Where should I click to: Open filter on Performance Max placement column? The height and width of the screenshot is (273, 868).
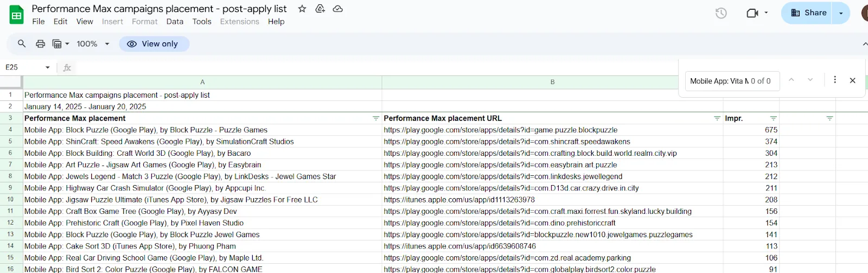(376, 118)
